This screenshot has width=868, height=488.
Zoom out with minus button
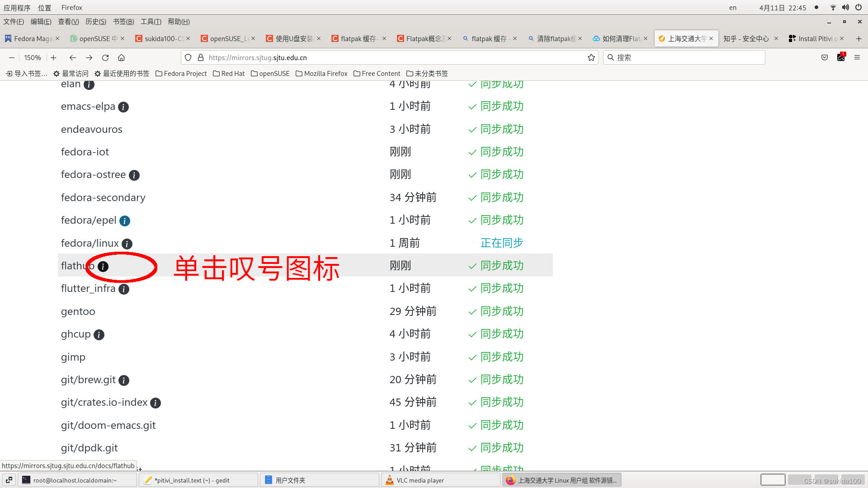click(x=12, y=58)
